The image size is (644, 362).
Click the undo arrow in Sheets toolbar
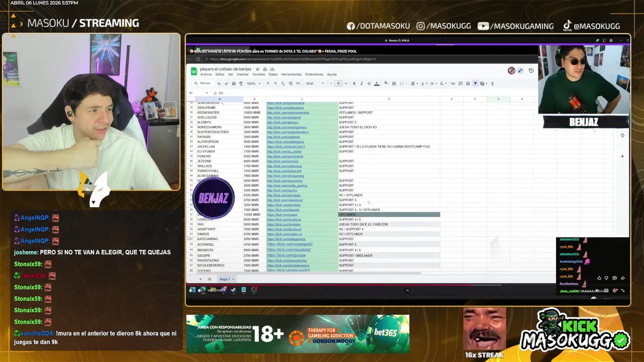coord(219,83)
